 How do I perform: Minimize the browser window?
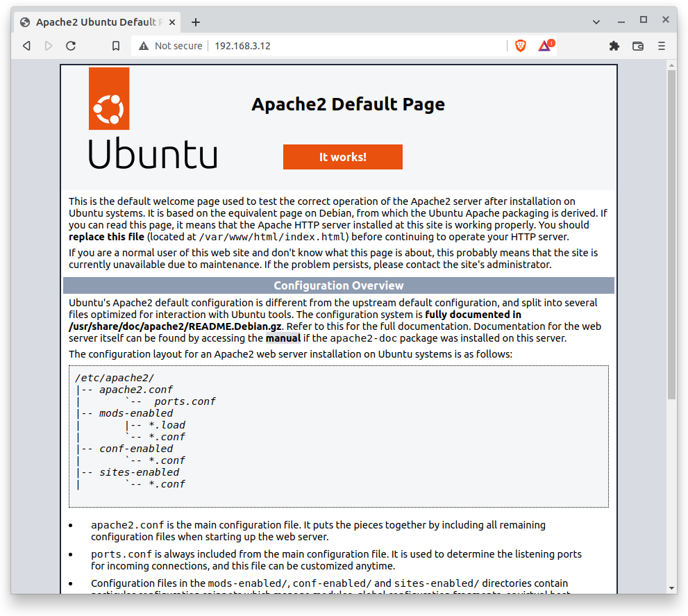click(x=621, y=22)
